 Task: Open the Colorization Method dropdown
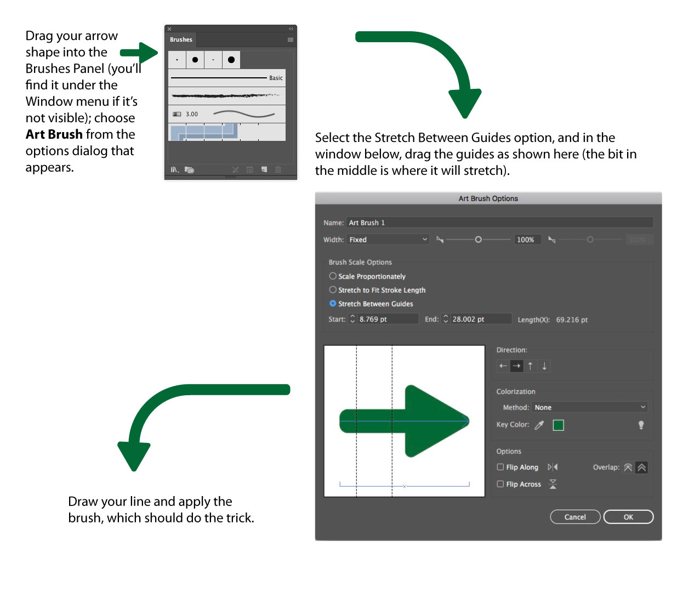pos(589,407)
